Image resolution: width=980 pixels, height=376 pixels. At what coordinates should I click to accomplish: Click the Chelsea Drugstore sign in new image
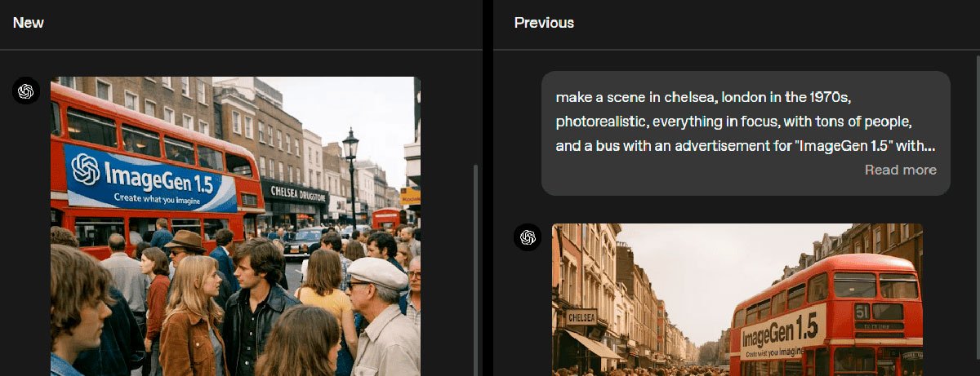tap(294, 193)
